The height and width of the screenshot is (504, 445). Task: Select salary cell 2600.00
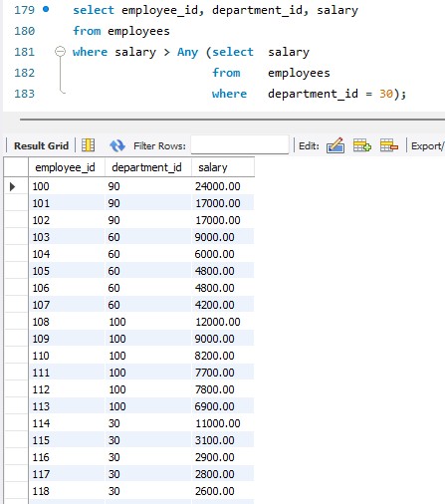pyautogui.click(x=223, y=491)
